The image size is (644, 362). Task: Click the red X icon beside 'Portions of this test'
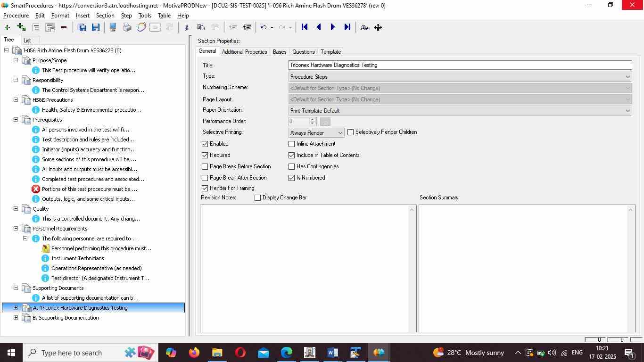click(36, 189)
